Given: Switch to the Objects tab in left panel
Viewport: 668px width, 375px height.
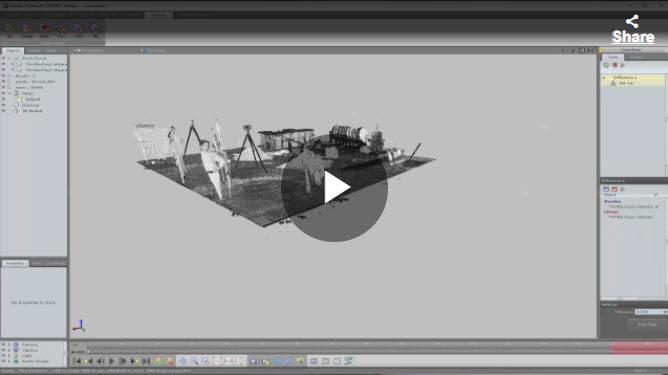Looking at the screenshot, I should click(x=12, y=50).
